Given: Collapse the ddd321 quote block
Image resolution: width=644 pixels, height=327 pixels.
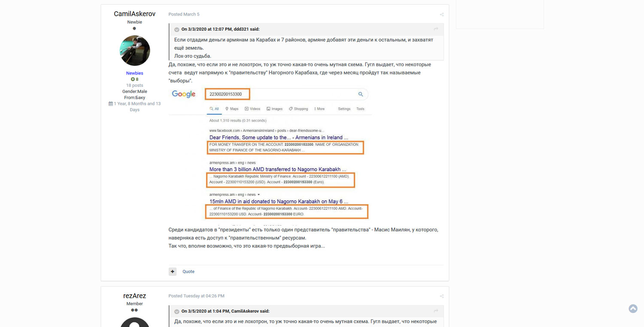Looking at the screenshot, I should click(x=177, y=30).
